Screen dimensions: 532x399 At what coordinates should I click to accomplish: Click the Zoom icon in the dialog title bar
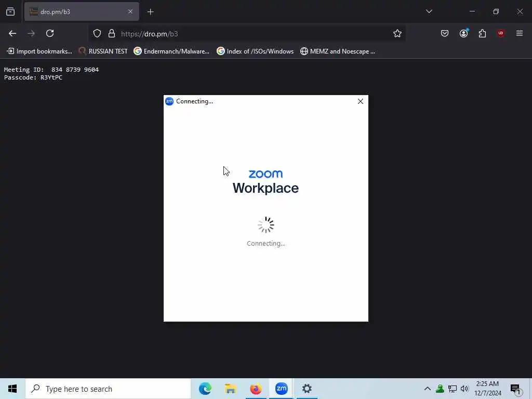coord(169,101)
